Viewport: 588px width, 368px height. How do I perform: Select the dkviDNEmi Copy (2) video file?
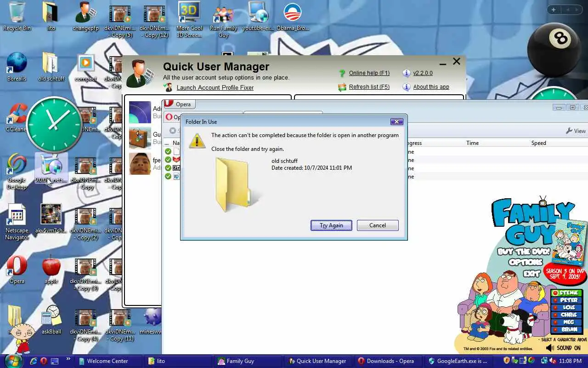(x=85, y=223)
